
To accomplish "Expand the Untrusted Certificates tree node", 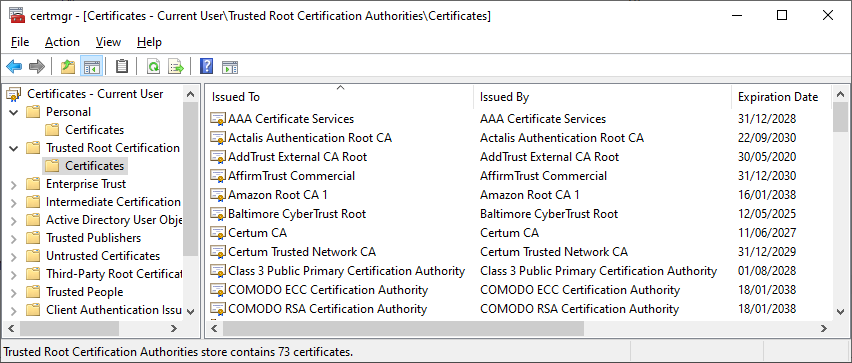I will click(x=14, y=256).
